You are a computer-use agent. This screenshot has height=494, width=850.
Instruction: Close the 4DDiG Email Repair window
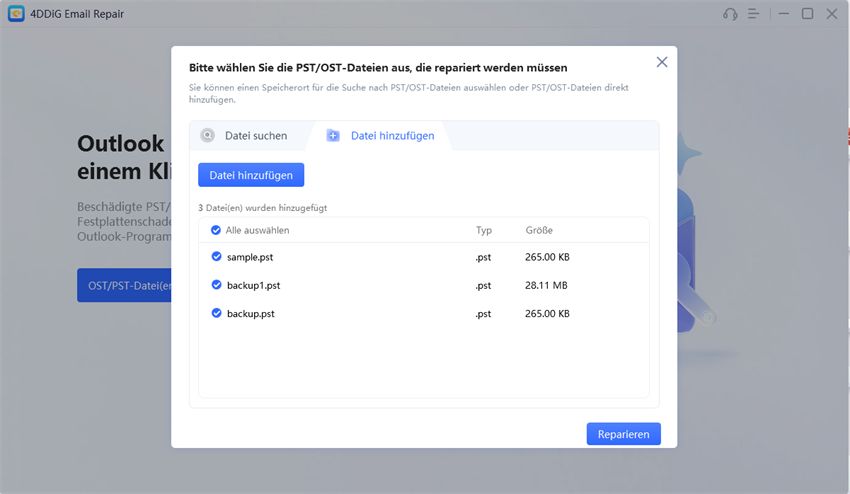(x=832, y=14)
